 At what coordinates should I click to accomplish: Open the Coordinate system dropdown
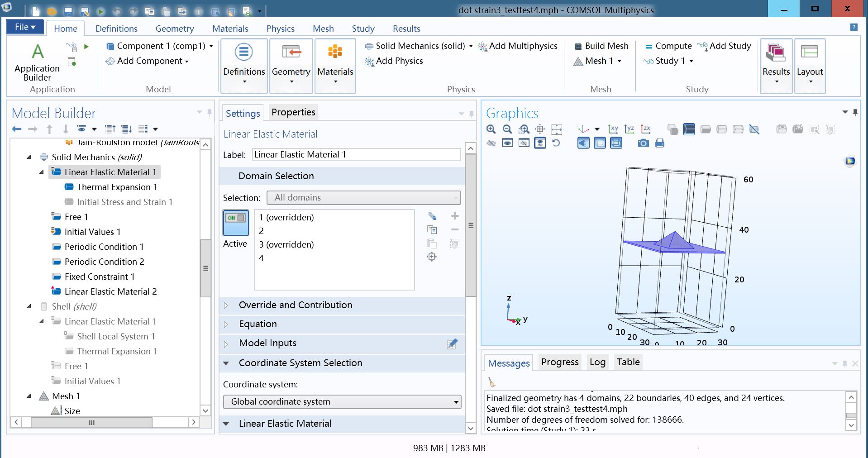[342, 402]
